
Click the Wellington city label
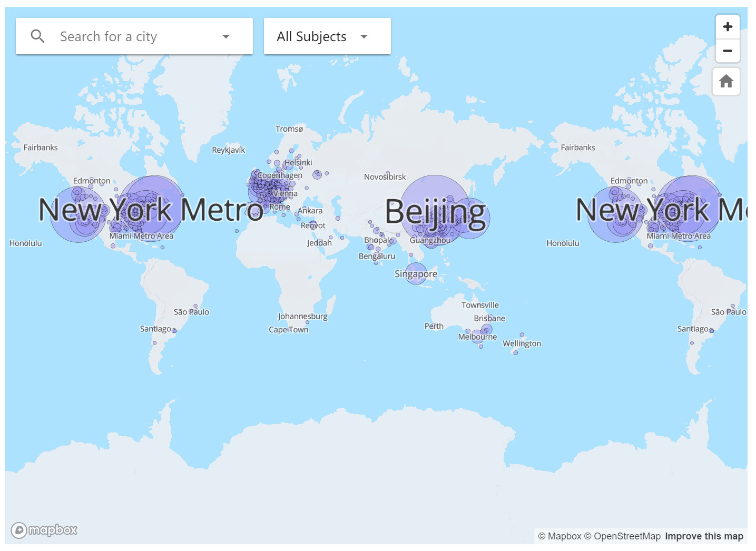(x=522, y=343)
